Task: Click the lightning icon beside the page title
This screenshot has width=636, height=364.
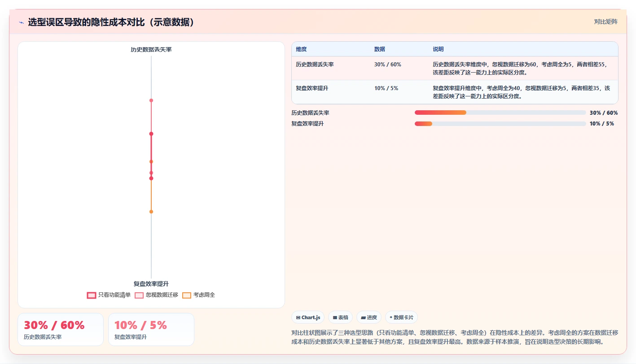Action: pyautogui.click(x=22, y=22)
